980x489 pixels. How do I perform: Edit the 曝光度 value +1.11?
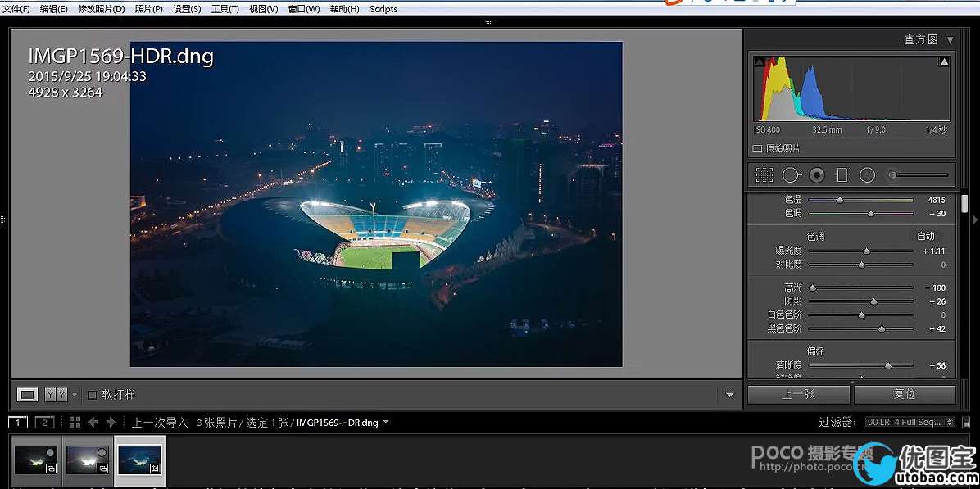[x=934, y=251]
